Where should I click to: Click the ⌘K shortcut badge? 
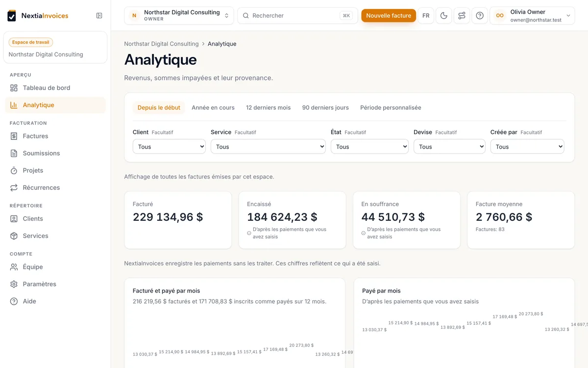pos(346,16)
